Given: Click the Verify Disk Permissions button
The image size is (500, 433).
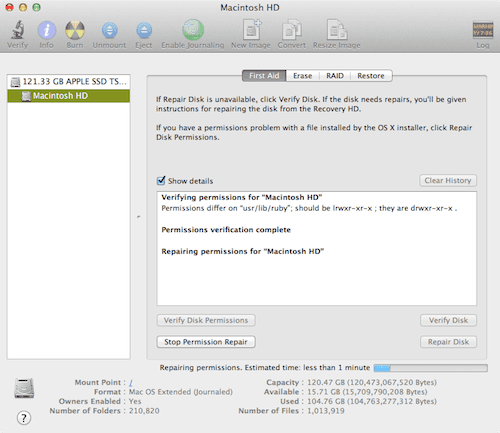Looking at the screenshot, I should 206,320.
